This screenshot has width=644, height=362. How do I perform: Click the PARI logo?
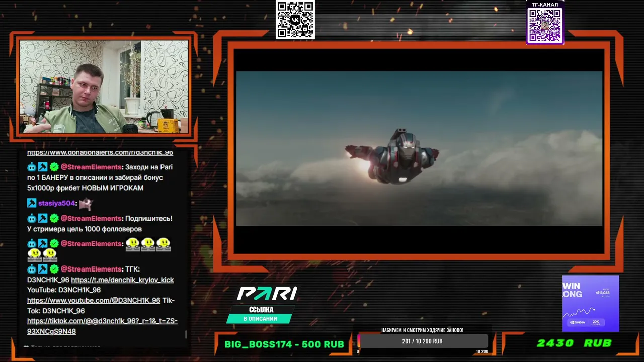[267, 293]
